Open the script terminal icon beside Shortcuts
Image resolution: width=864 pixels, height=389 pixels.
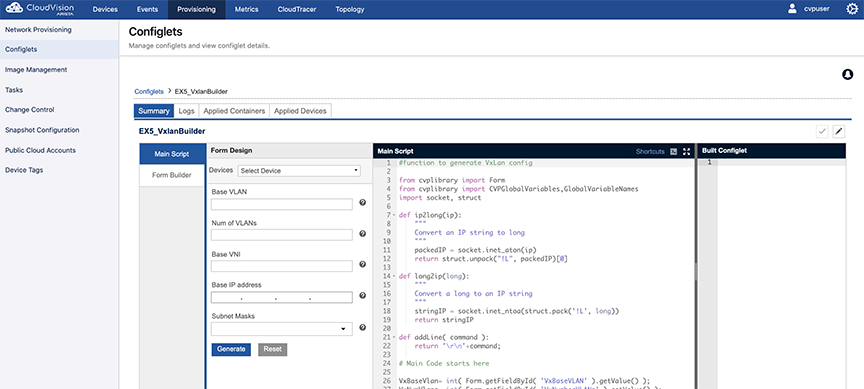673,151
